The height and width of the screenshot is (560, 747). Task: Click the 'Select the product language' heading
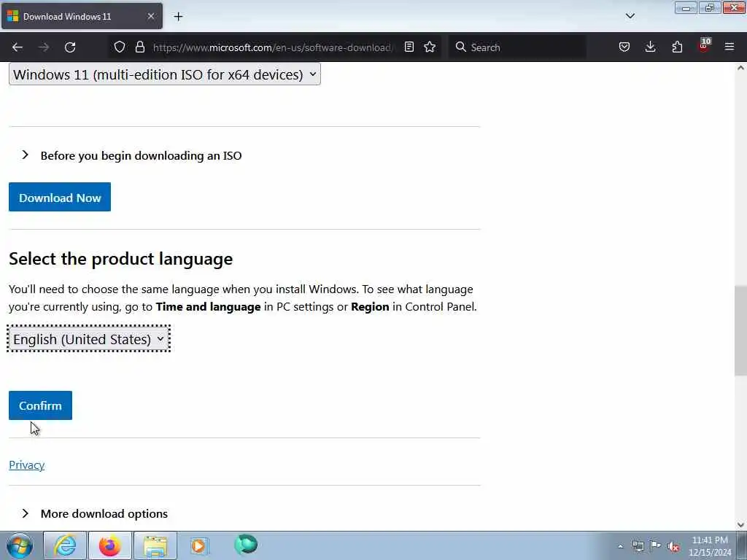(x=120, y=259)
